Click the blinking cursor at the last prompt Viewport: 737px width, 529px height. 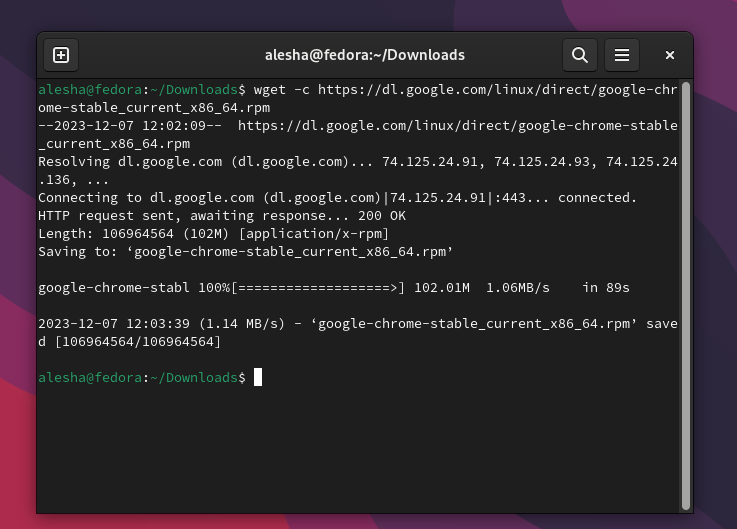pos(258,378)
